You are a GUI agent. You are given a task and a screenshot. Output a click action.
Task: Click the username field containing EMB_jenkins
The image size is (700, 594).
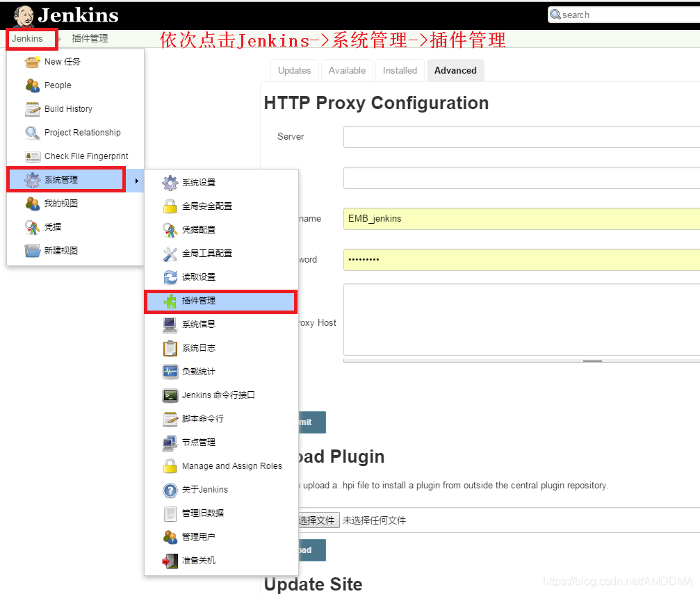click(521, 219)
